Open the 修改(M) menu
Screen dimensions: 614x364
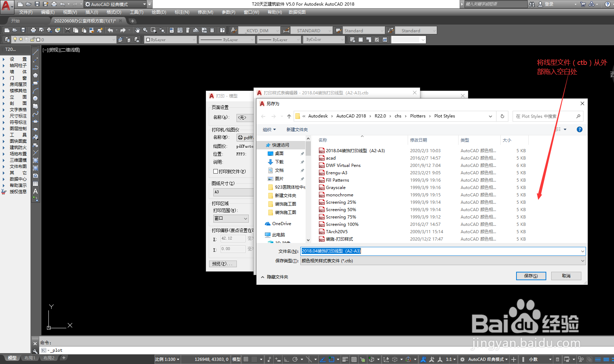coord(206,12)
